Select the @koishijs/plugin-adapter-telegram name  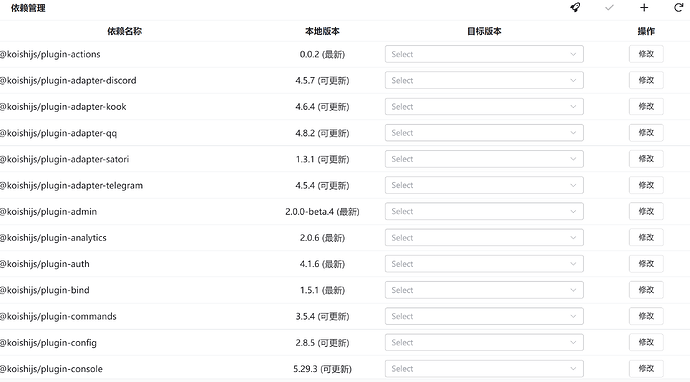coord(71,185)
